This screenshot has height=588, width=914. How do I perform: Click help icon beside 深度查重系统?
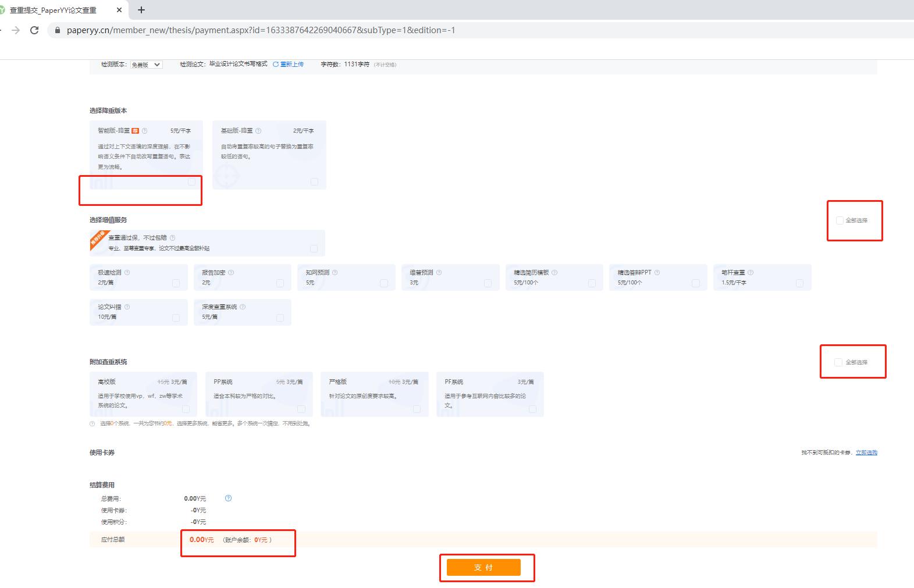click(243, 307)
